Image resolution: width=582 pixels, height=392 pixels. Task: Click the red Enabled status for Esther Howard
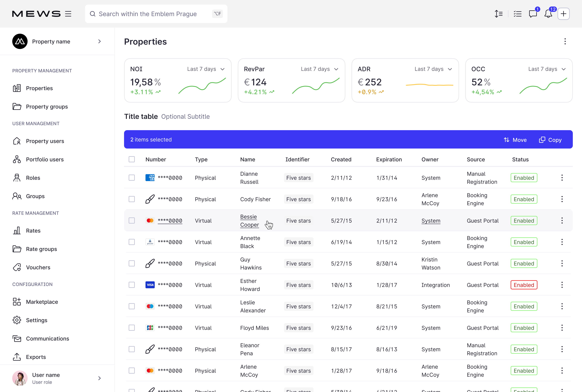click(x=524, y=285)
